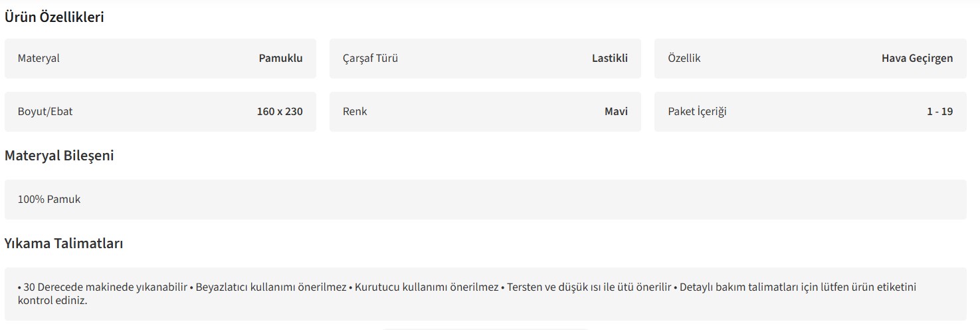Viewport: 980px width, 330px height.
Task: Click the Boyut/Ebat label
Action: click(x=45, y=112)
